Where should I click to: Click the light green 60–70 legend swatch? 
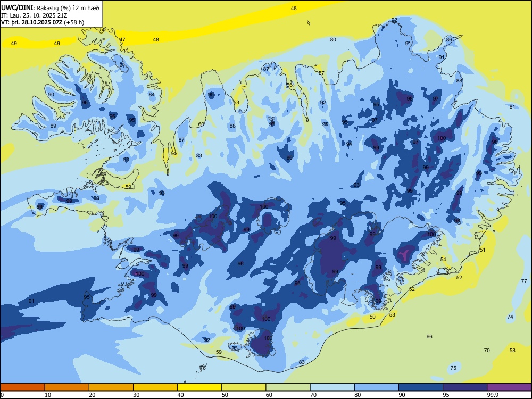pos(288,387)
